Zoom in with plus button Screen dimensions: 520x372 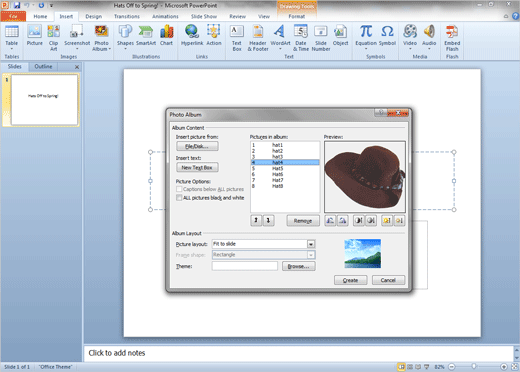504,367
